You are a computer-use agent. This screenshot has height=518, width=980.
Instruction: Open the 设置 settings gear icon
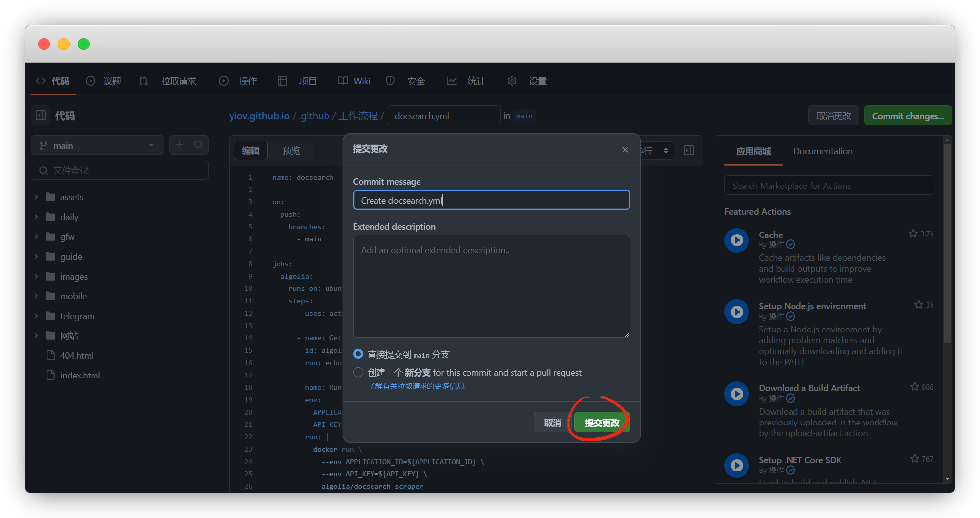[512, 81]
